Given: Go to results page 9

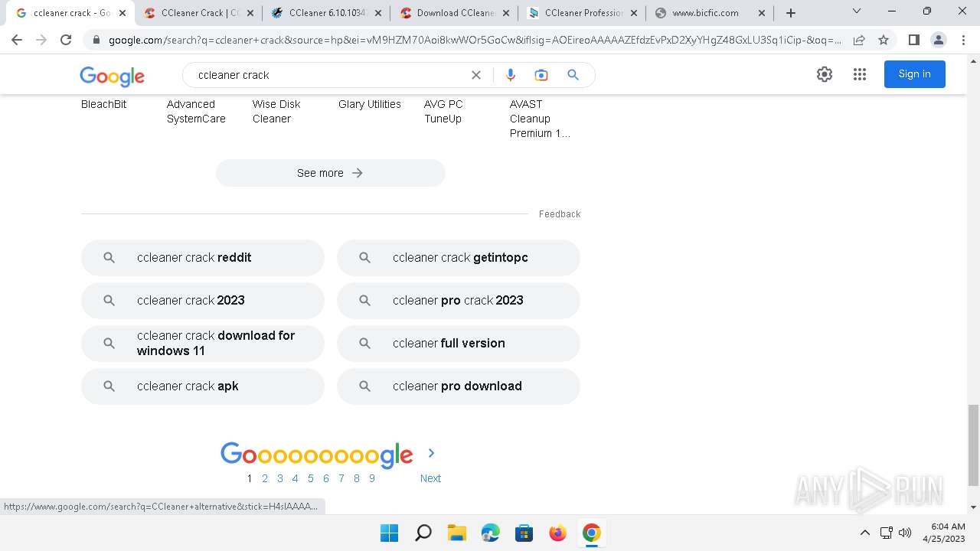Looking at the screenshot, I should point(372,478).
